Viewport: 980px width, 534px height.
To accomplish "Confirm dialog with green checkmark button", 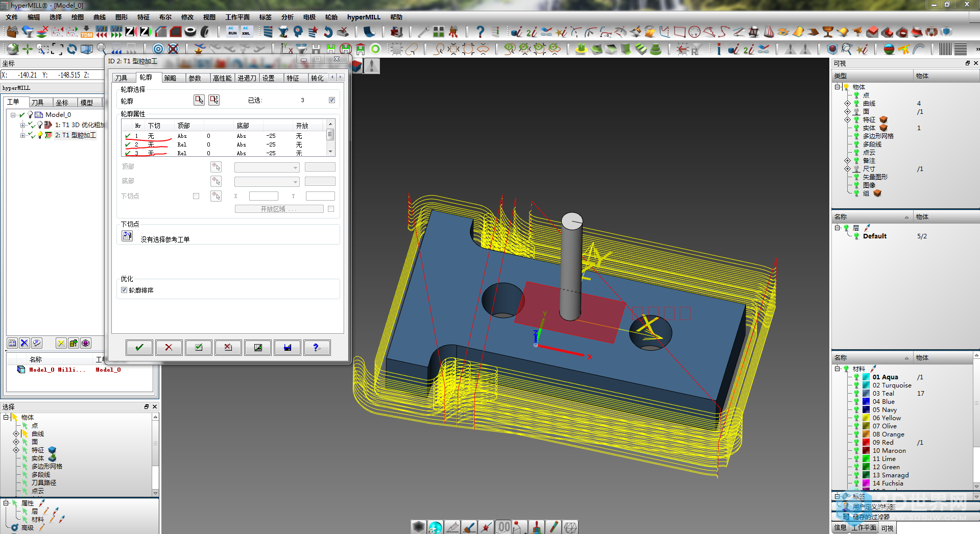I will [x=139, y=348].
